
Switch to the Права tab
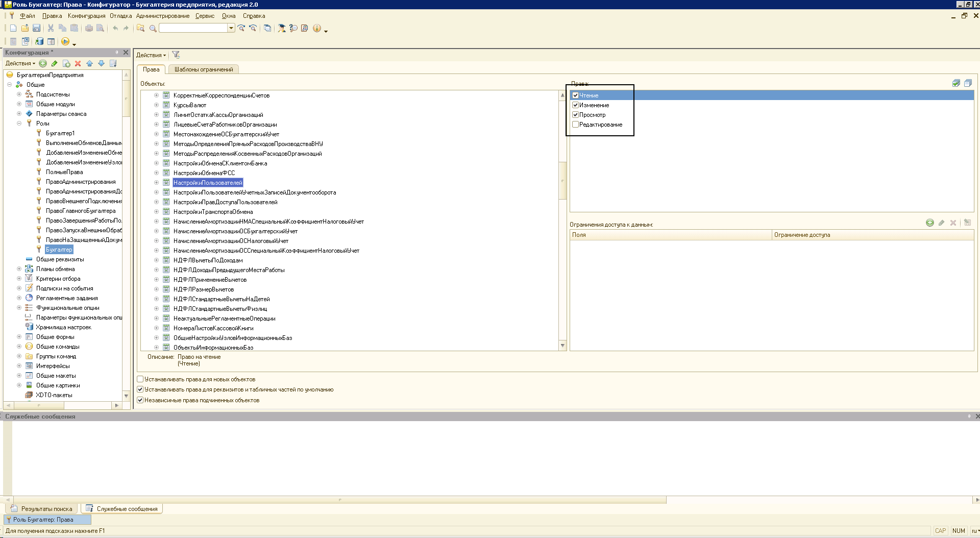pyautogui.click(x=151, y=69)
